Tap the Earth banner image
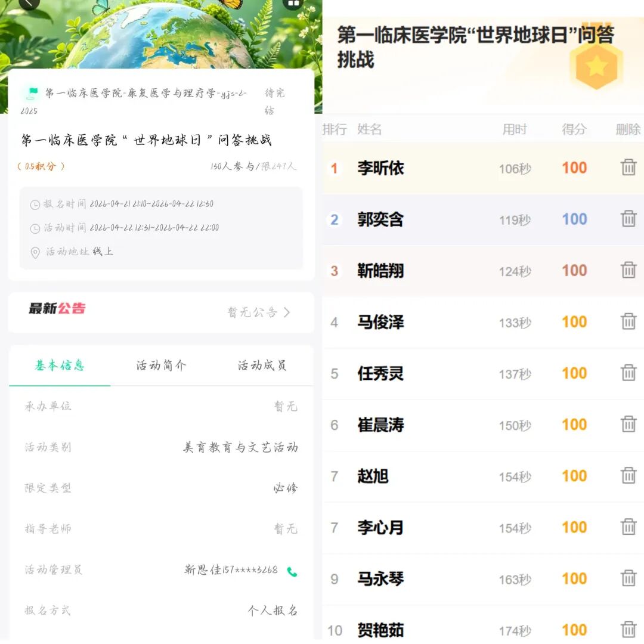The height and width of the screenshot is (644, 644). [161, 33]
